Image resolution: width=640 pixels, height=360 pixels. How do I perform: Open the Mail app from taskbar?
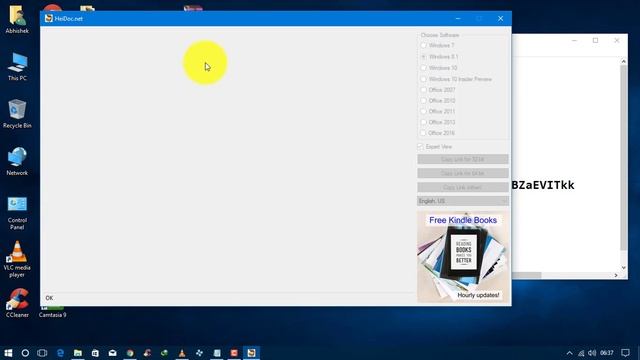click(x=113, y=353)
